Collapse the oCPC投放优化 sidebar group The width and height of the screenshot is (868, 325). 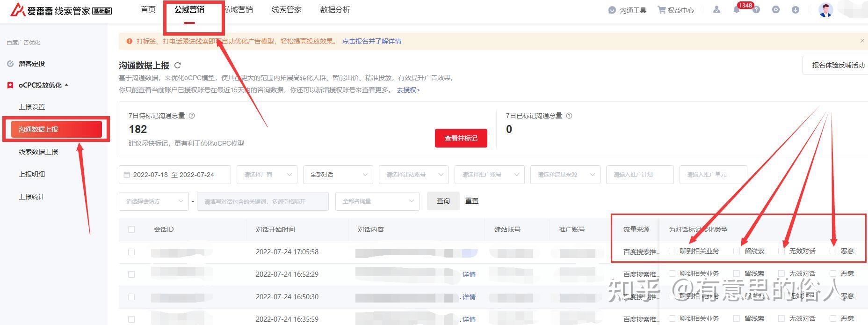(66, 85)
